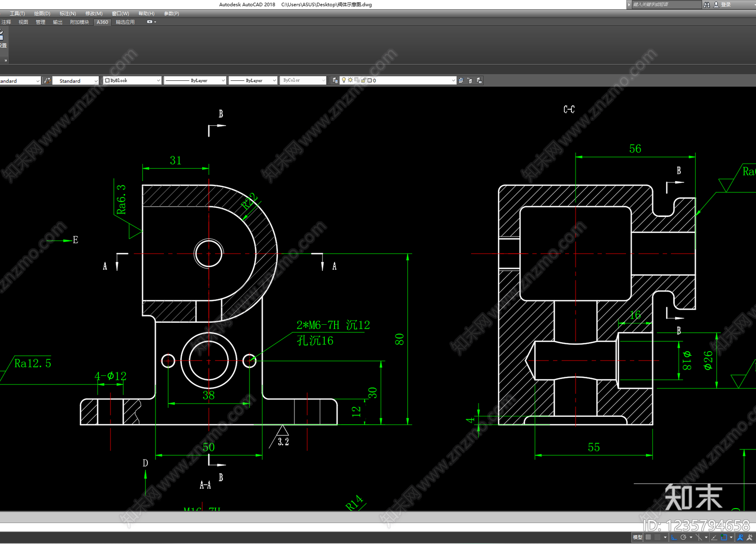Toggle isometric drafting icon
The width and height of the screenshot is (756, 544).
tap(699, 537)
